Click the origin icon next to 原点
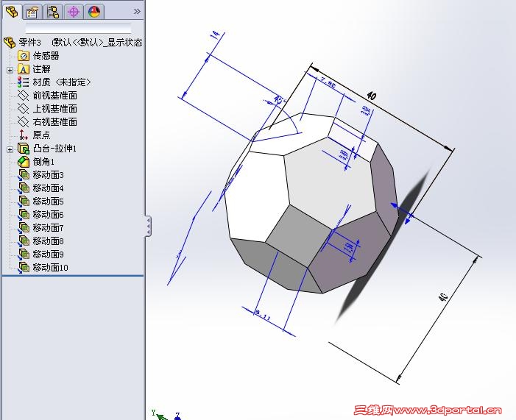The width and height of the screenshot is (516, 420). coord(24,135)
